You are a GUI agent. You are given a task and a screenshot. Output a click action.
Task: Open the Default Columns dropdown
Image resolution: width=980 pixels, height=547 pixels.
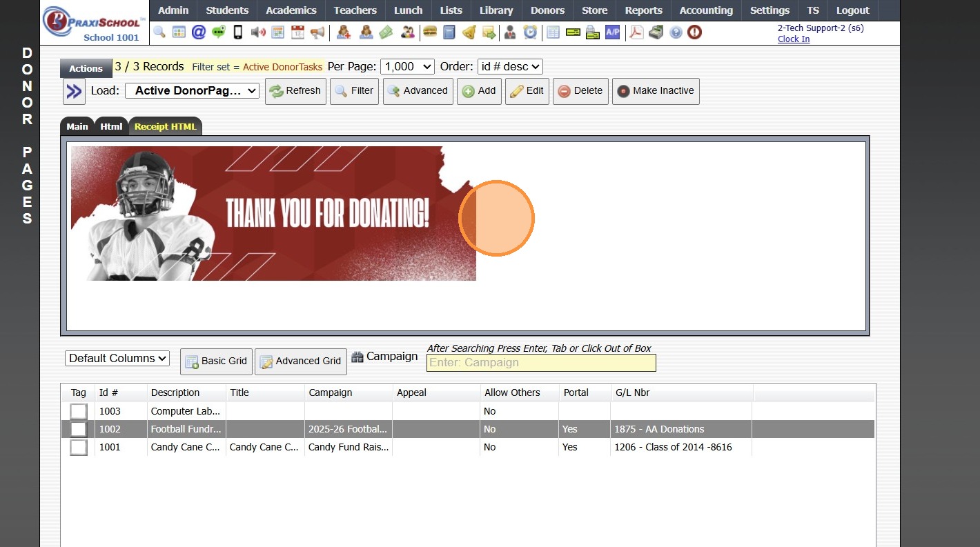[x=117, y=358]
